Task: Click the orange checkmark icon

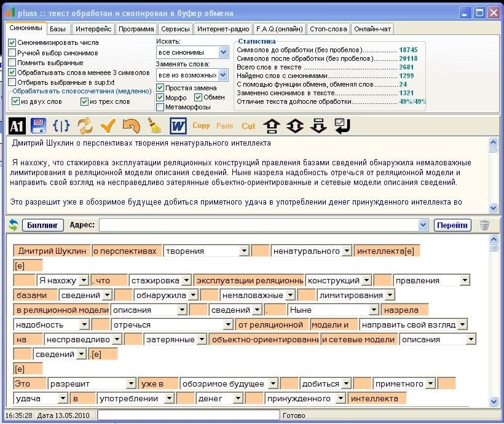Action: point(108,127)
